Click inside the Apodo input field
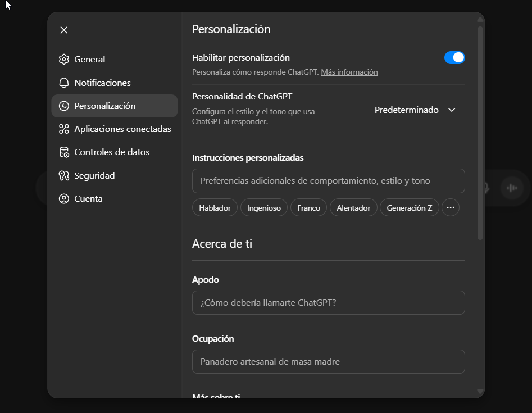The width and height of the screenshot is (532, 413). click(x=328, y=302)
